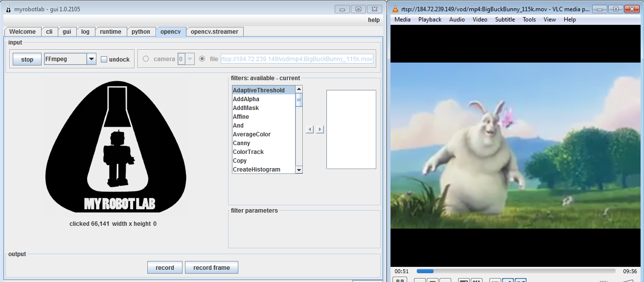Image resolution: width=644 pixels, height=282 pixels.
Task: Click filter list scroll down arrow
Action: (x=299, y=170)
